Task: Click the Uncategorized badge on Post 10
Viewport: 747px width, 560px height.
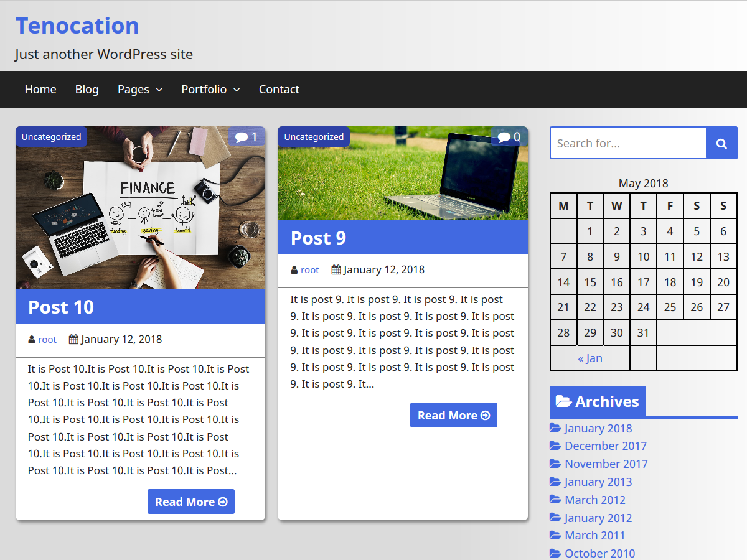Action: pos(51,136)
